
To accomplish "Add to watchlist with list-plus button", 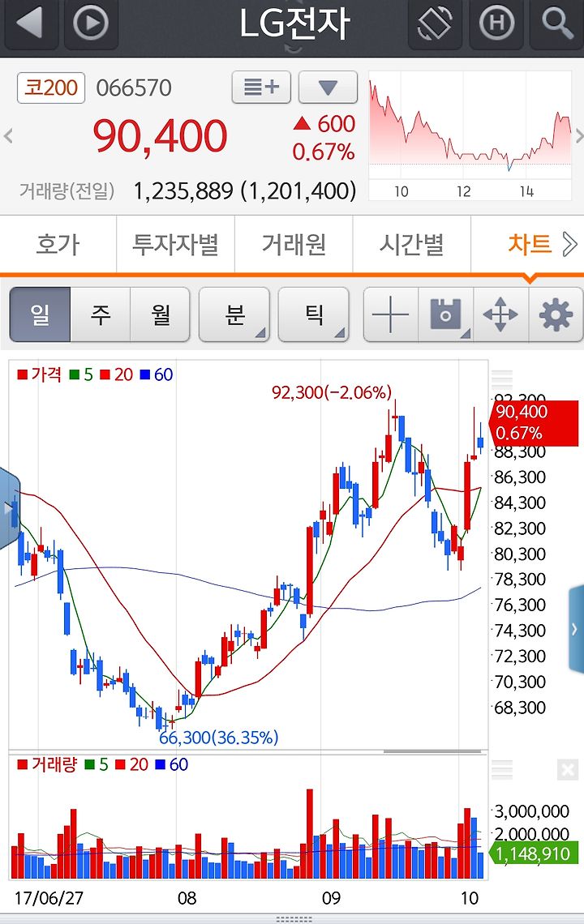I will [x=261, y=88].
